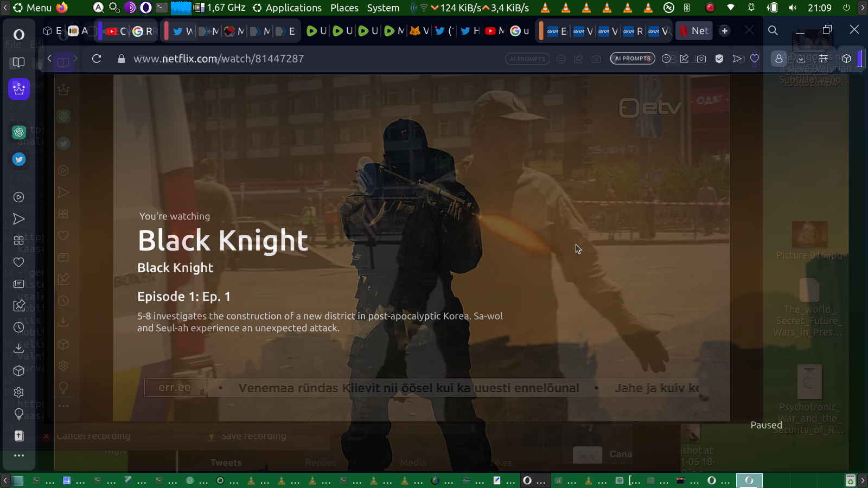Screen dimensions: 868x488
Task: Collapse the orange tab island handle
Action: (x=541, y=31)
